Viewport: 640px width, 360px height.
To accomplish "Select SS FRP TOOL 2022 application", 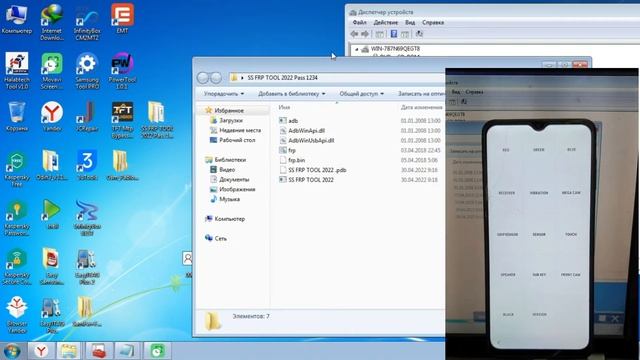I will click(311, 180).
